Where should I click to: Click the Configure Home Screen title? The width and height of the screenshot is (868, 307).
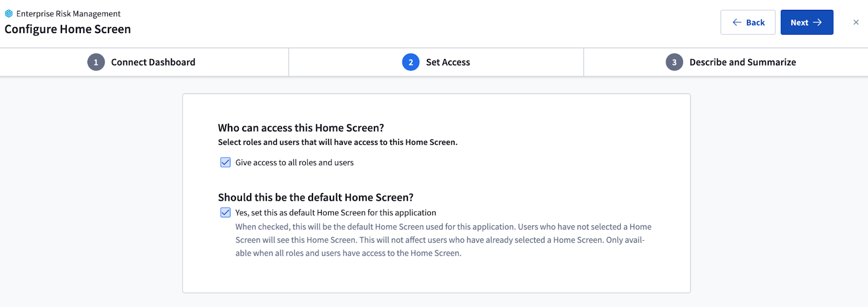[x=68, y=29]
